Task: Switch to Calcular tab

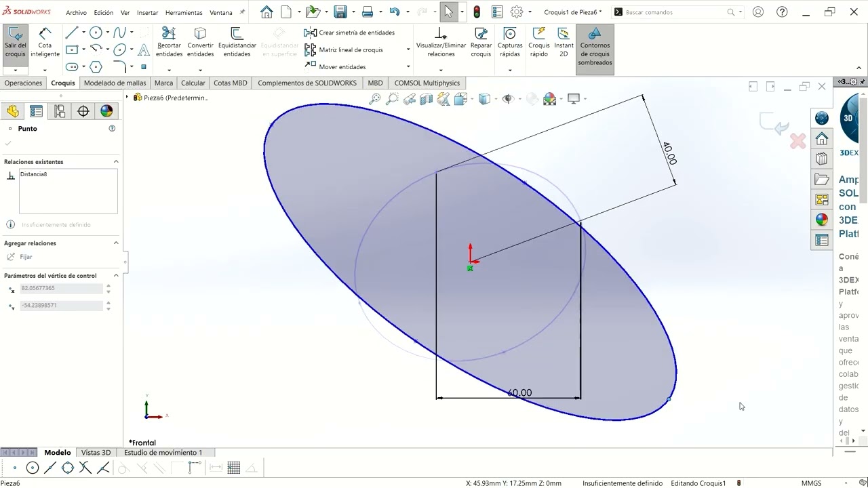Action: pos(193,83)
